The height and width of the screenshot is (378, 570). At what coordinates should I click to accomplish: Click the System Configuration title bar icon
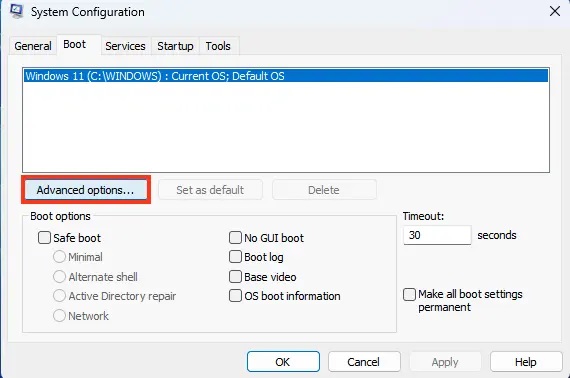[16, 11]
